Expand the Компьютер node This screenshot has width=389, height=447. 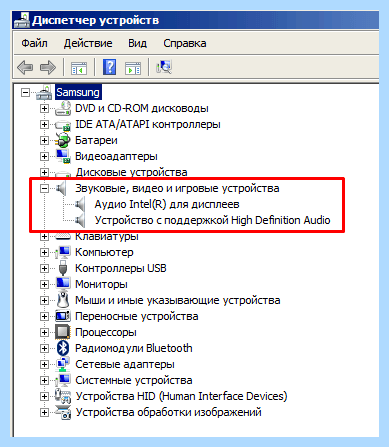(x=44, y=252)
